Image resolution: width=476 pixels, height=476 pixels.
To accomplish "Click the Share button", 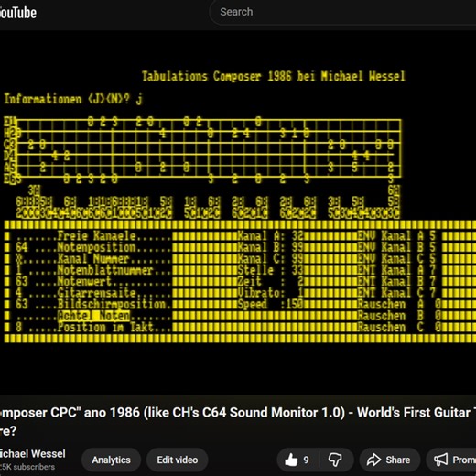I will point(389,460).
